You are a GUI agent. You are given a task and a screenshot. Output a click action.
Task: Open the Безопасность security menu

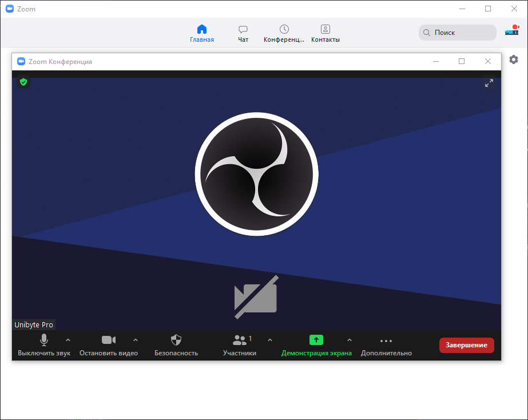[176, 345]
